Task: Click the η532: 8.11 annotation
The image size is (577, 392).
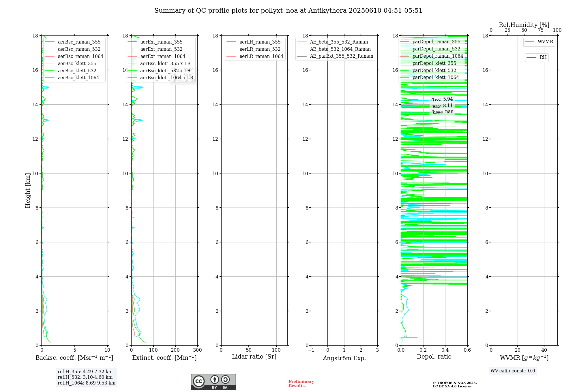Action: click(x=442, y=106)
